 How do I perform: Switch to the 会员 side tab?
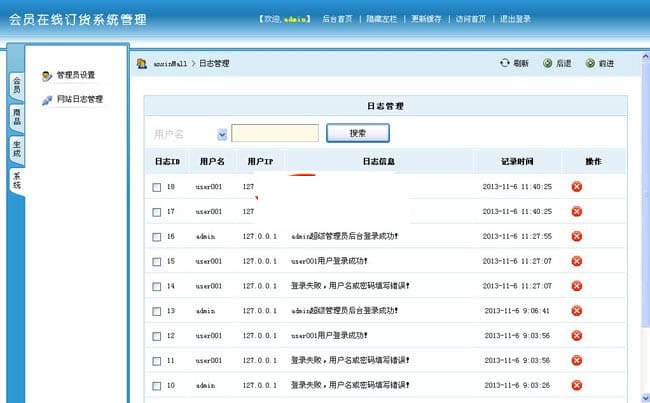click(x=17, y=86)
